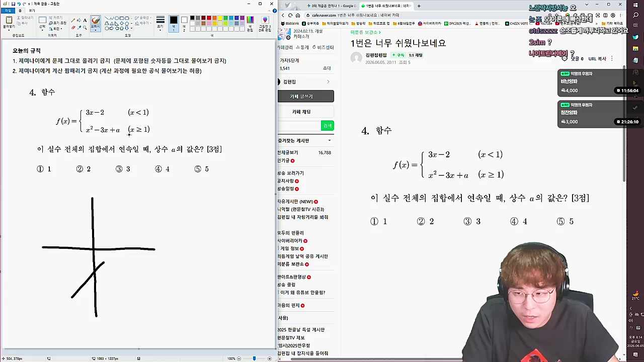This screenshot has height=362, width=644.
Task: Expand the shapes gallery in Paint
Action: click(x=132, y=29)
